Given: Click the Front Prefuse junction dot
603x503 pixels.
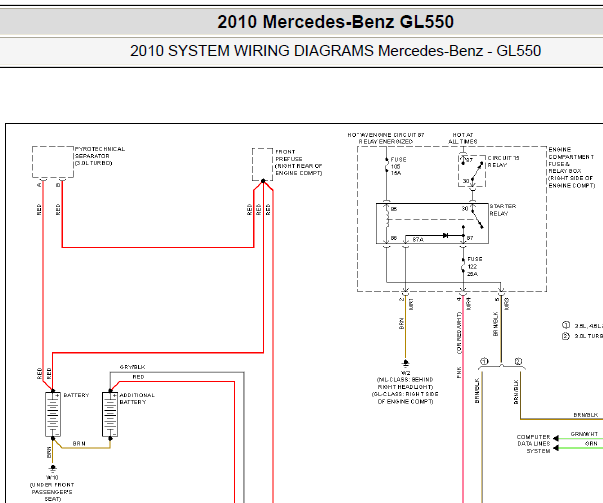Looking at the screenshot, I should pyautogui.click(x=263, y=181).
